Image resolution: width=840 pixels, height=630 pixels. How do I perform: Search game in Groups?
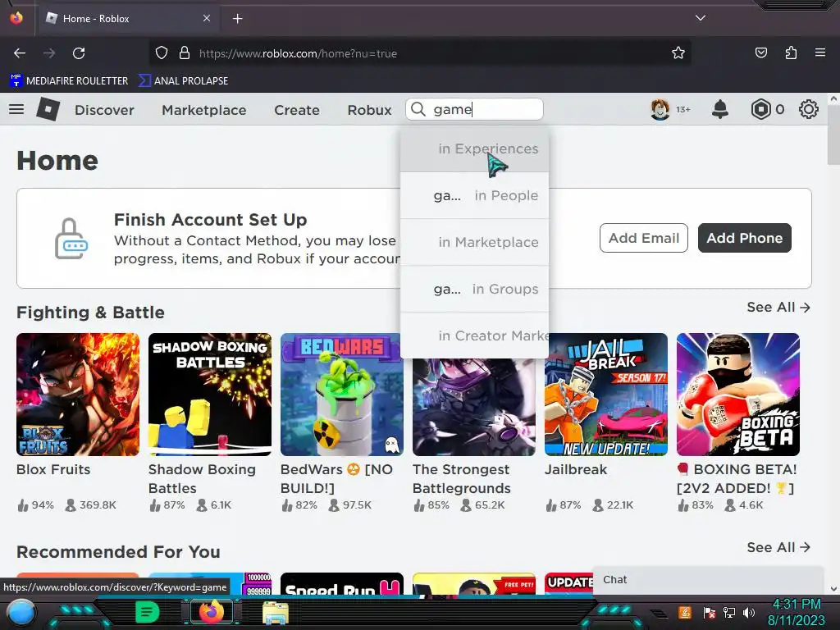tap(475, 289)
